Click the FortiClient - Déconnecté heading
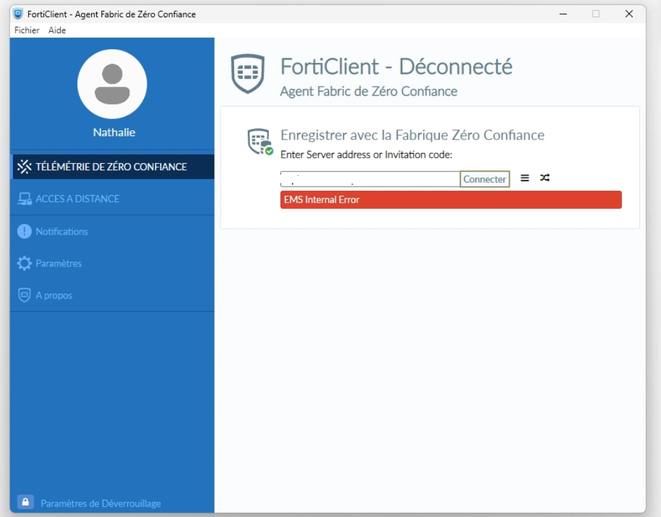661x517 pixels. click(x=396, y=67)
